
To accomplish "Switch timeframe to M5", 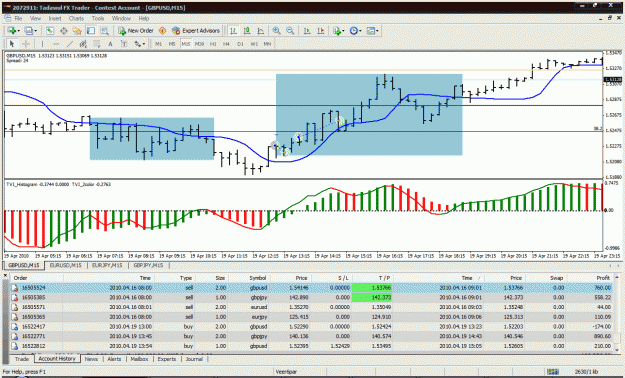I will (172, 44).
